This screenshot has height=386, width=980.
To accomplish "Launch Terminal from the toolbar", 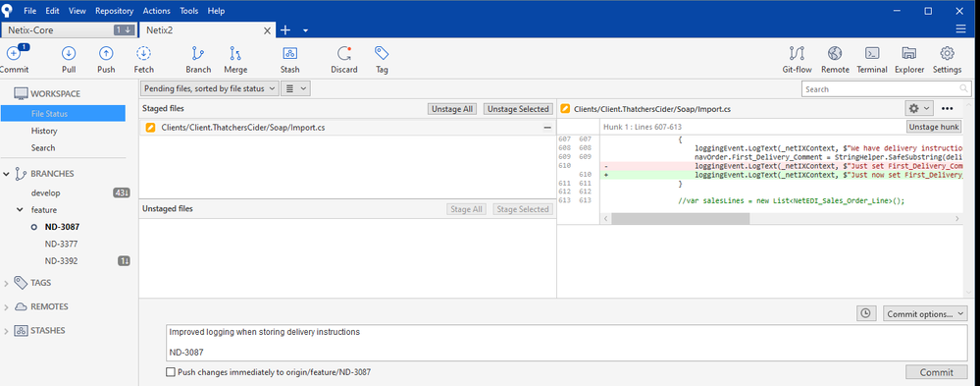I will [872, 60].
